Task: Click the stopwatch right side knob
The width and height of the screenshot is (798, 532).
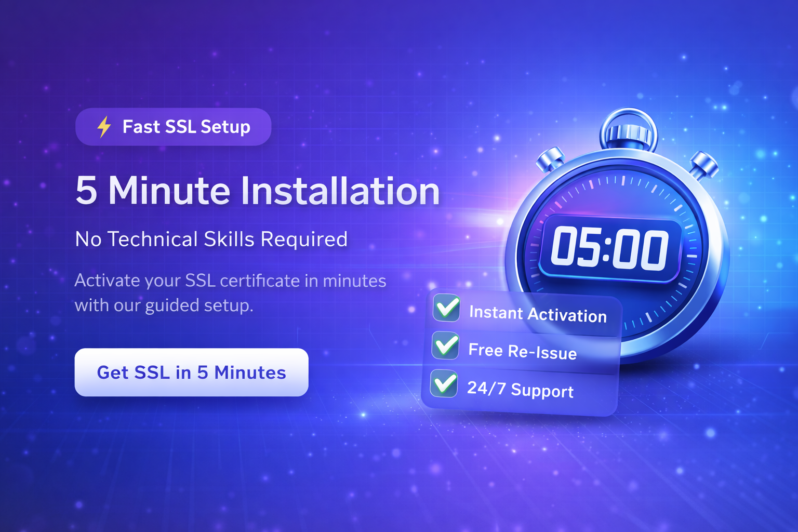Action: click(x=704, y=164)
